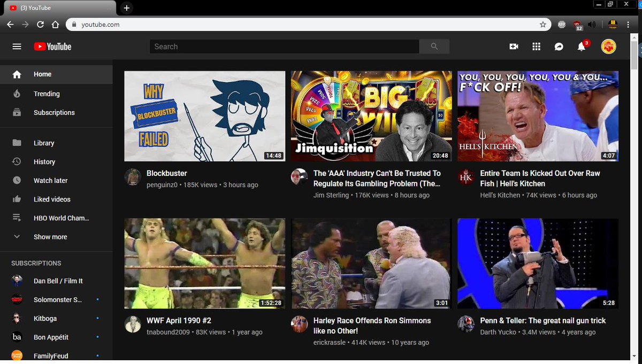Open FamilyFeud subscription channel

point(56,355)
